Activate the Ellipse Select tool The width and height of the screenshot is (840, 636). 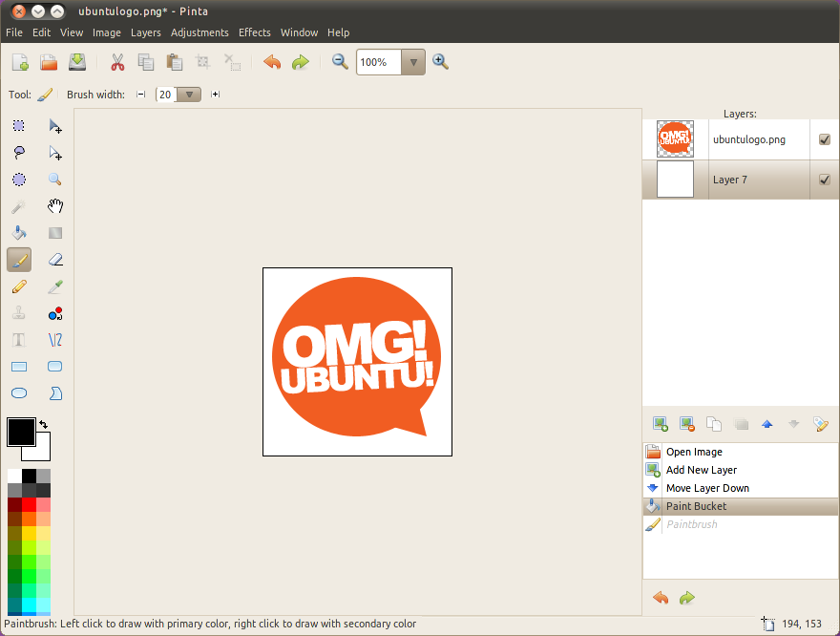(18, 179)
